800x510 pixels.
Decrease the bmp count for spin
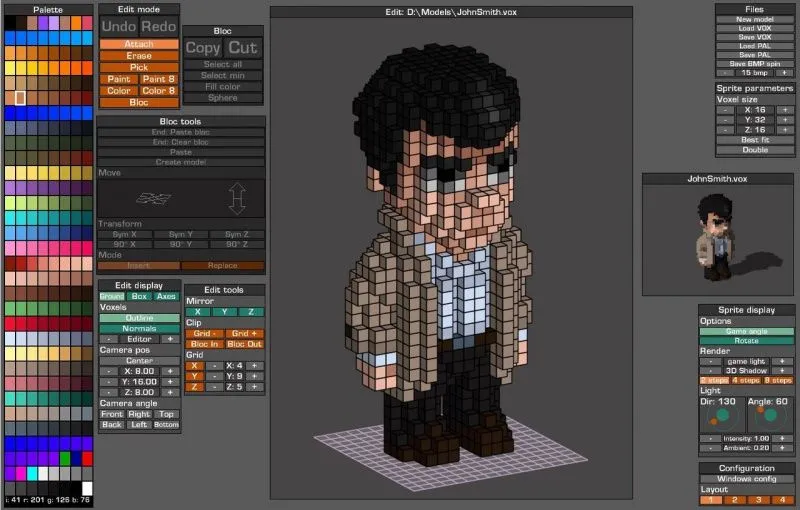coord(726,73)
